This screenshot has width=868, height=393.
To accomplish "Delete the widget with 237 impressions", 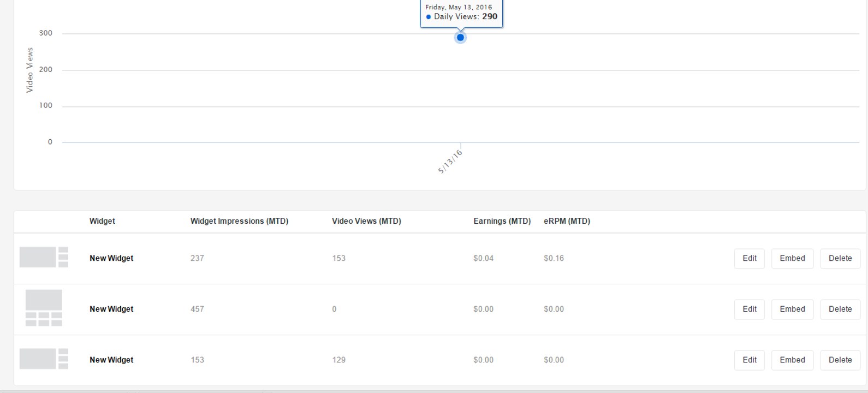I will click(840, 258).
